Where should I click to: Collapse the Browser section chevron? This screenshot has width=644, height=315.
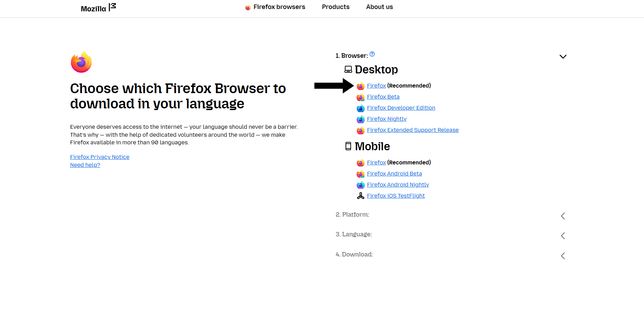(x=563, y=56)
